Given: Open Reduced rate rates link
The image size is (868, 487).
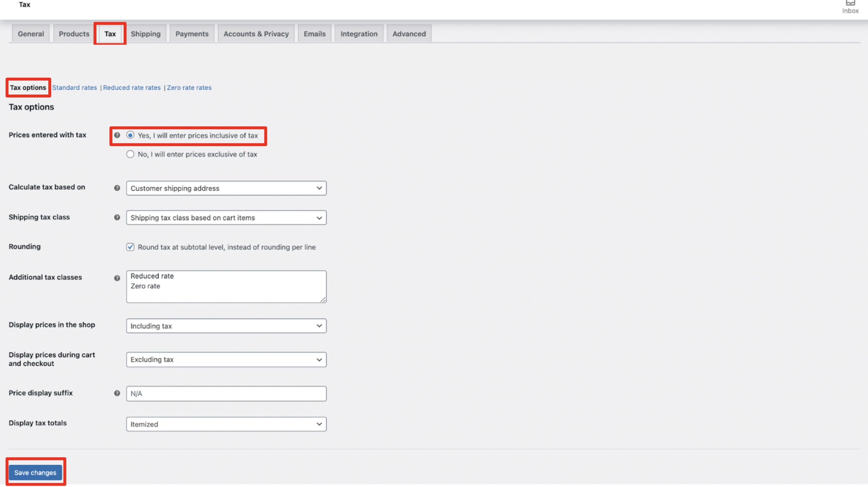Looking at the screenshot, I should (132, 88).
